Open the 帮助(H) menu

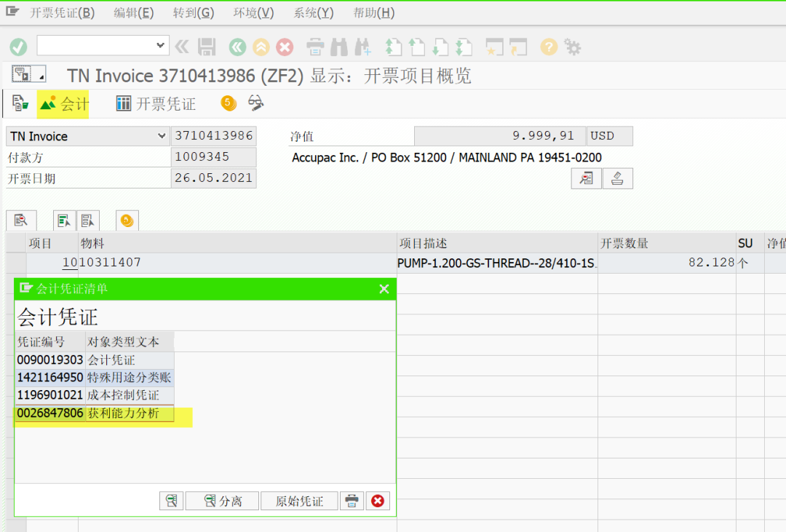374,12
